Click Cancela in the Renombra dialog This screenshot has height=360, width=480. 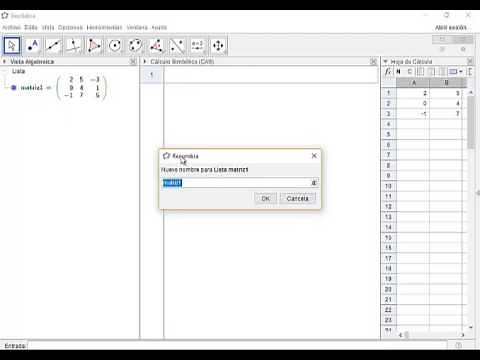pyautogui.click(x=298, y=198)
